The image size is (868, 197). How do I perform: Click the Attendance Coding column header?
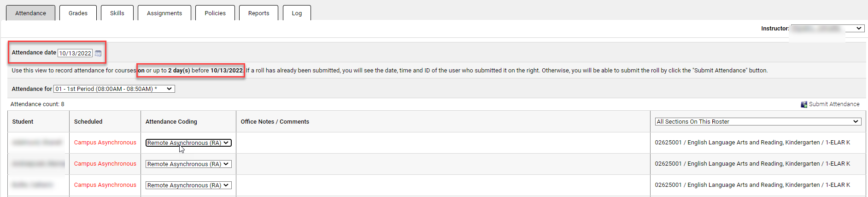pyautogui.click(x=171, y=122)
